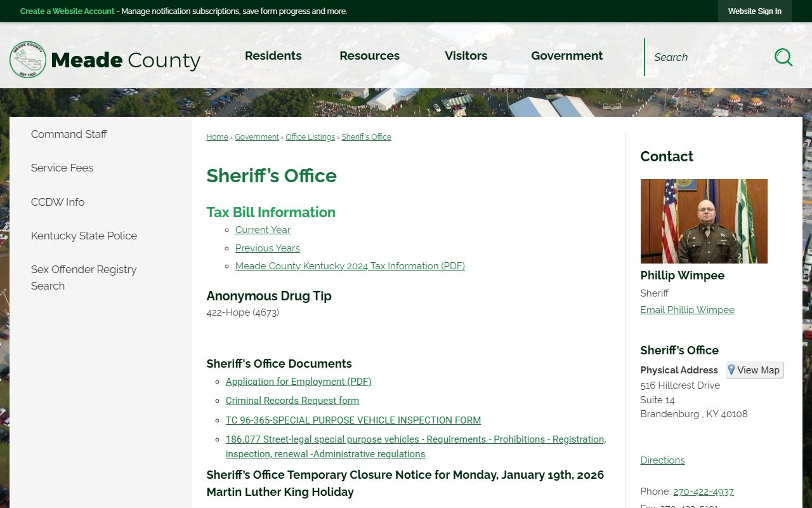This screenshot has width=812, height=508.
Task: Click the Phillip Wimpee name heading
Action: click(x=683, y=276)
